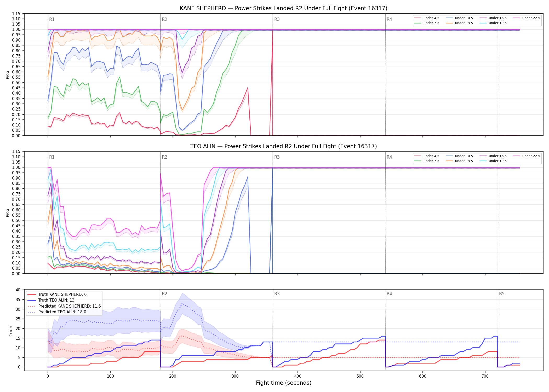Click R4 round label in Kane Shepherd chart
The width and height of the screenshot is (549, 392).
pos(389,19)
